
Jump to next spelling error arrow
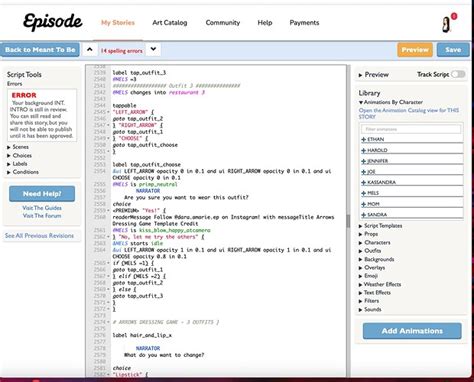point(153,50)
